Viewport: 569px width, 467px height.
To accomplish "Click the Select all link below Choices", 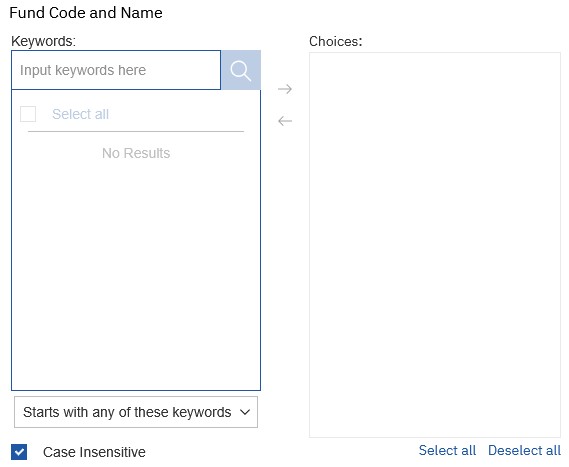I will click(x=447, y=450).
